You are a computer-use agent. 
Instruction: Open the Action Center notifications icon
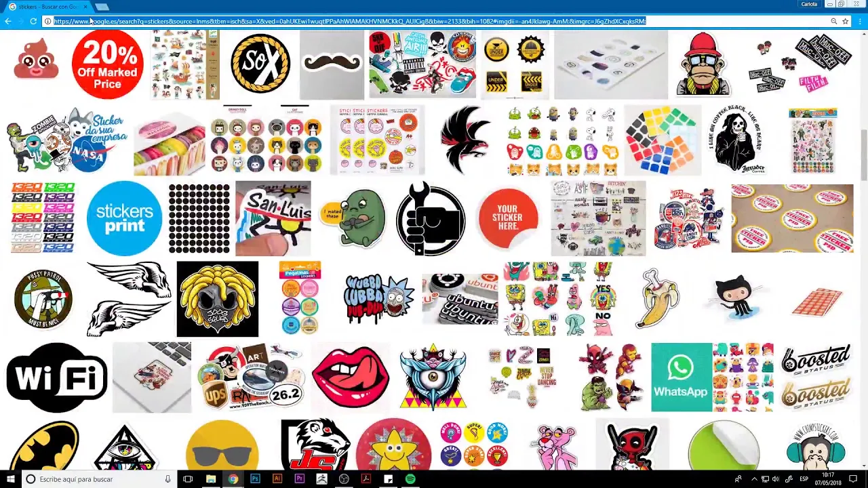pyautogui.click(x=853, y=479)
